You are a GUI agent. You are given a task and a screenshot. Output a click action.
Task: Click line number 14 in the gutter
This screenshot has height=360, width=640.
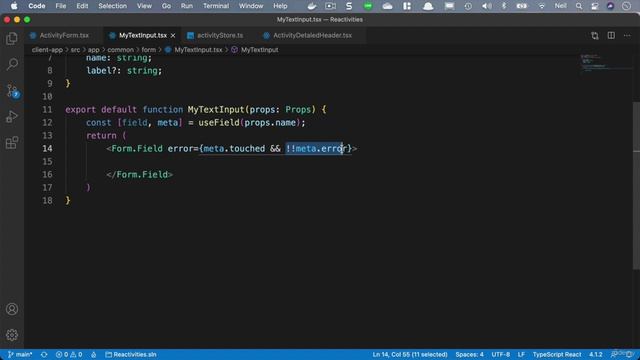pyautogui.click(x=47, y=149)
